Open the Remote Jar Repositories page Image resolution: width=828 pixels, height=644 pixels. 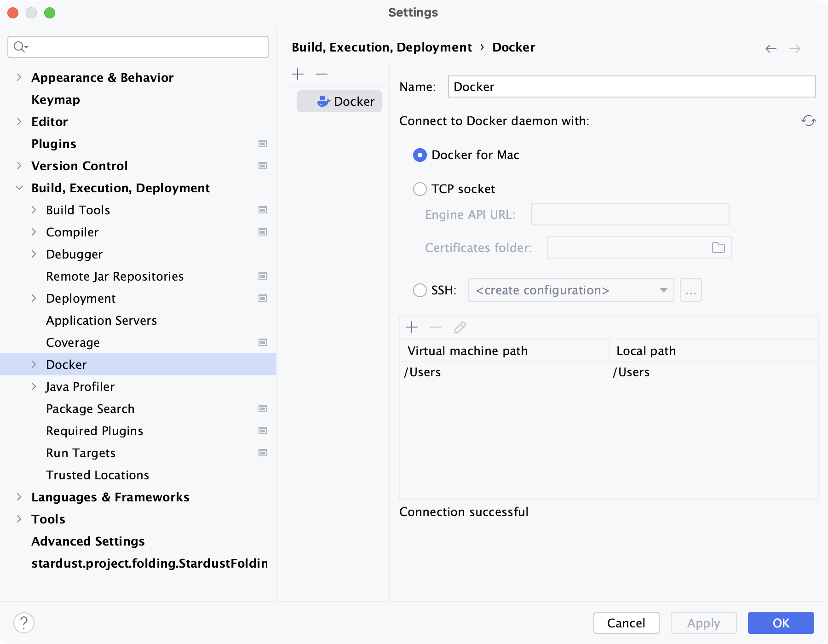[x=115, y=276]
